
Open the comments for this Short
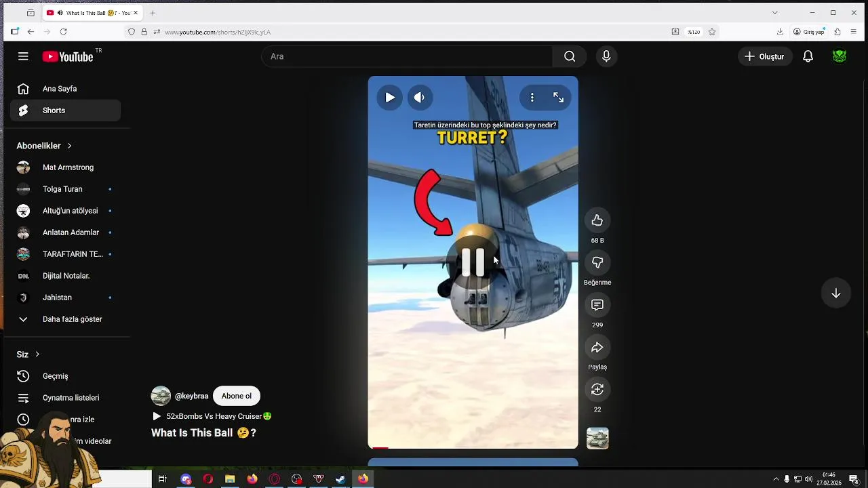[x=597, y=305]
